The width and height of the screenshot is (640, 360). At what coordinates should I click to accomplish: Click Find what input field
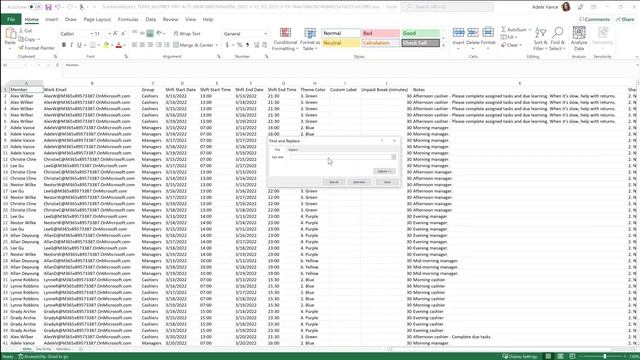343,157
